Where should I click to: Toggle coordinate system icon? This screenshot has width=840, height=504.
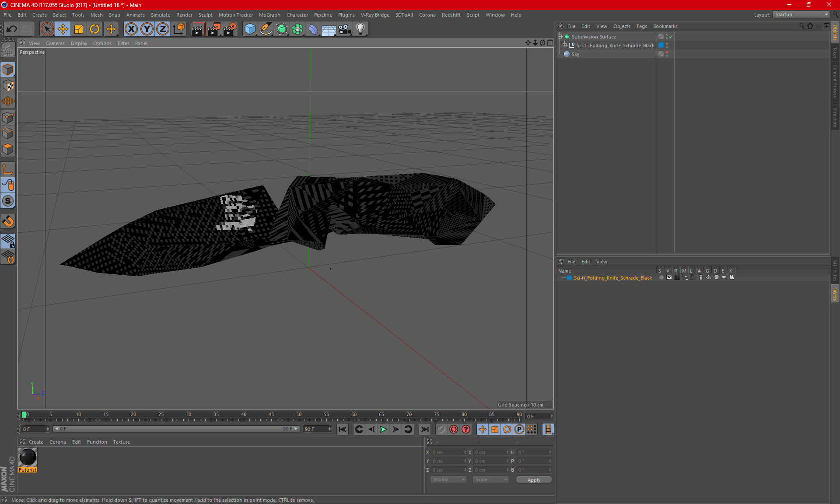179,29
